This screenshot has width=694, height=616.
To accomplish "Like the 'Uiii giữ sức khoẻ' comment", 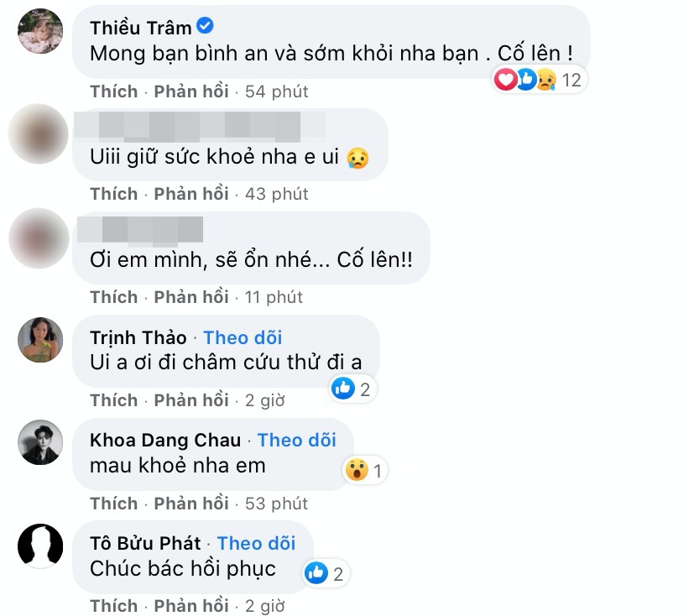I will click(113, 194).
